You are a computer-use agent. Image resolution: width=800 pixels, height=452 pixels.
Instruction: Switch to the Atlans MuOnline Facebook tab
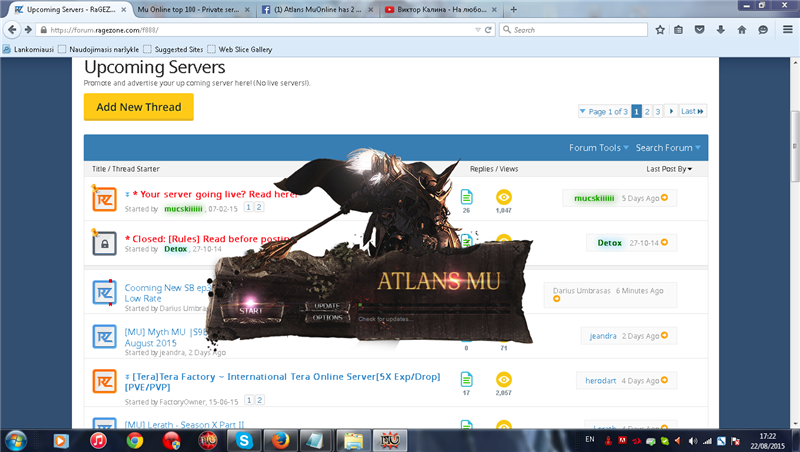point(317,9)
